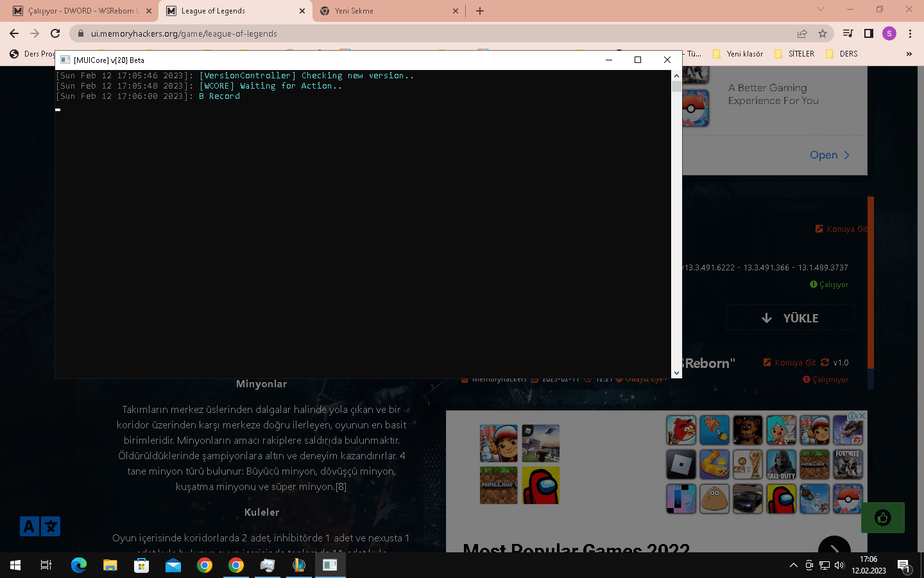Viewport: 924px width, 578px height.
Task: Open the DERS bookmark folder
Action: pyautogui.click(x=842, y=54)
